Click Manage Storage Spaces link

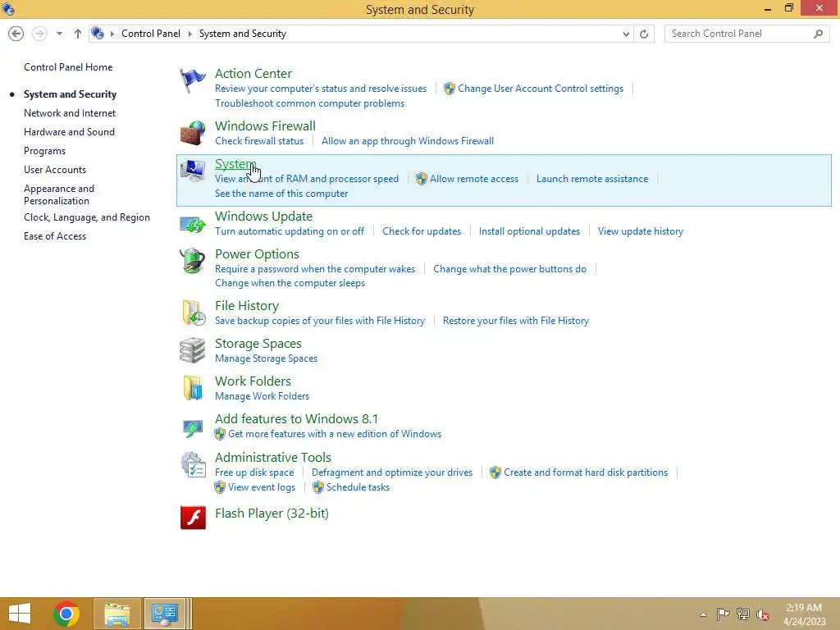pos(267,358)
